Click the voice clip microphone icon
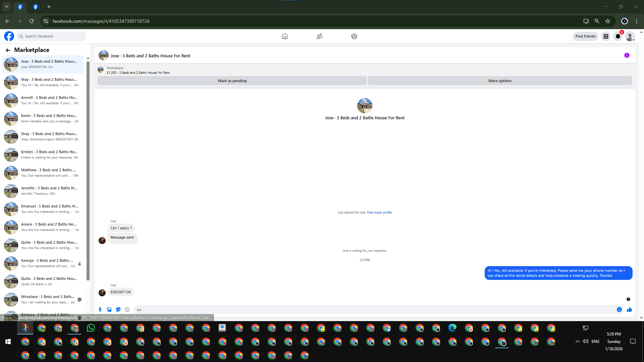 [100, 310]
